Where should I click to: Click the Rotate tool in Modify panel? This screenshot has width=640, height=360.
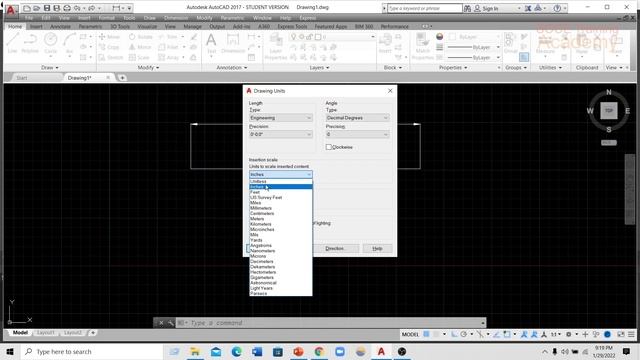pos(141,37)
